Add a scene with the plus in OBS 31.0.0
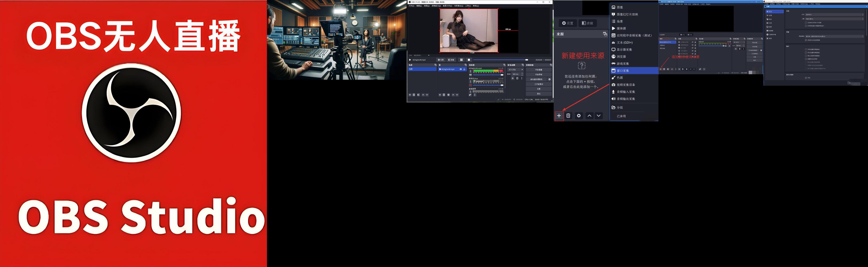This screenshot has width=868, height=267. [410, 95]
